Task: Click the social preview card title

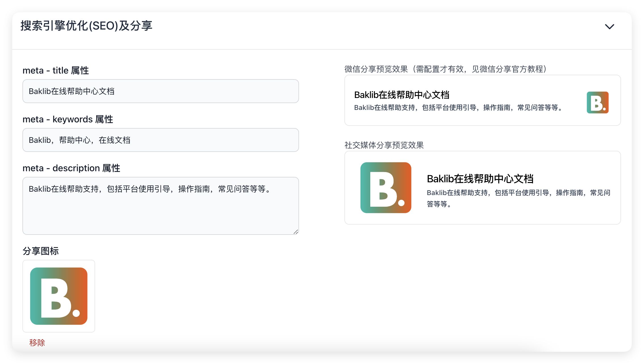Action: click(480, 179)
